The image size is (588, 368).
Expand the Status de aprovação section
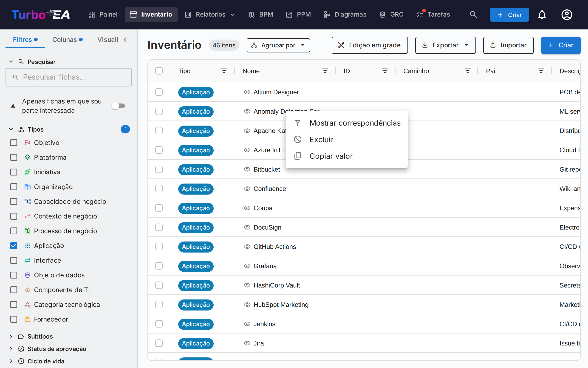point(11,349)
